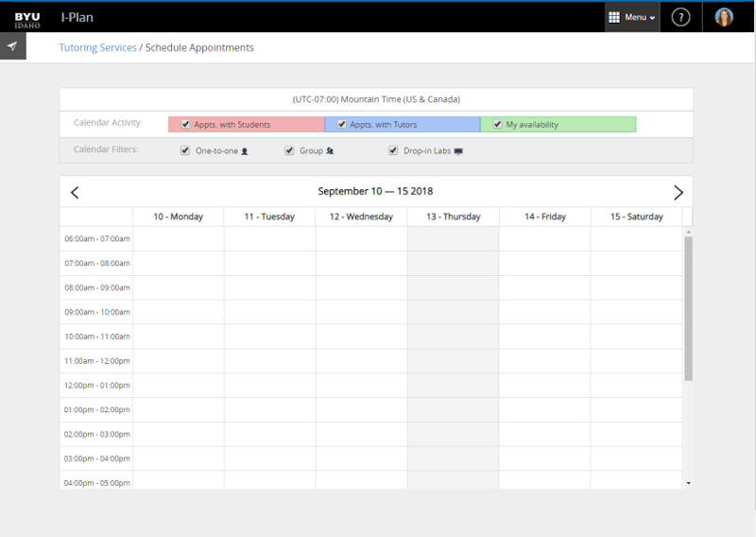
Task: Uncheck the Group filter checkbox
Action: 290,150
